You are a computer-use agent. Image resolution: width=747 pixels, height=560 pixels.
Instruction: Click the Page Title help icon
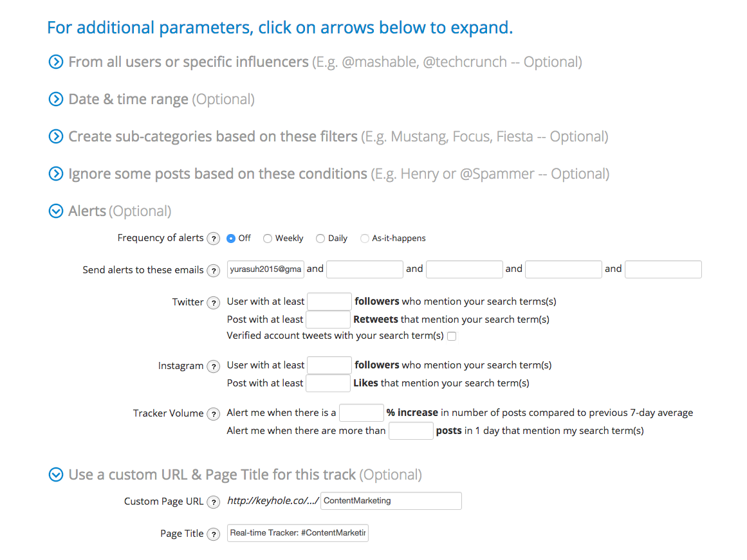click(214, 534)
